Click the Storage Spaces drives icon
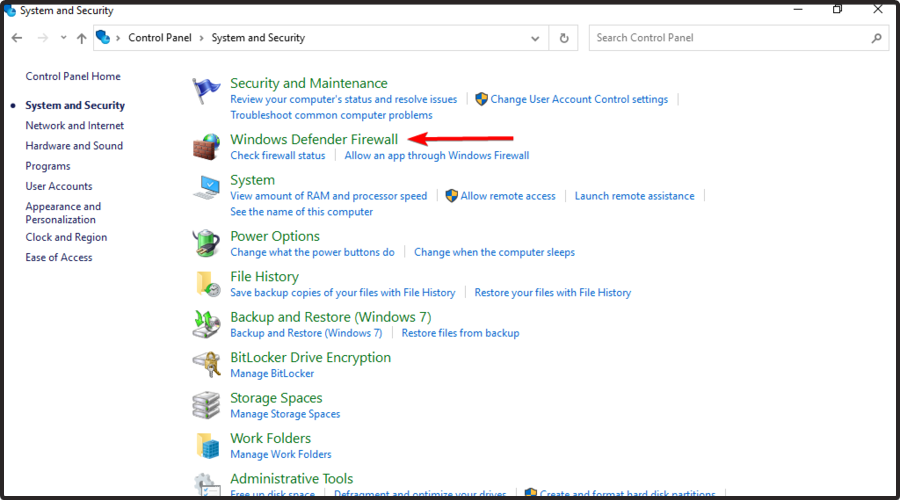This screenshot has height=500, width=900. click(x=206, y=405)
